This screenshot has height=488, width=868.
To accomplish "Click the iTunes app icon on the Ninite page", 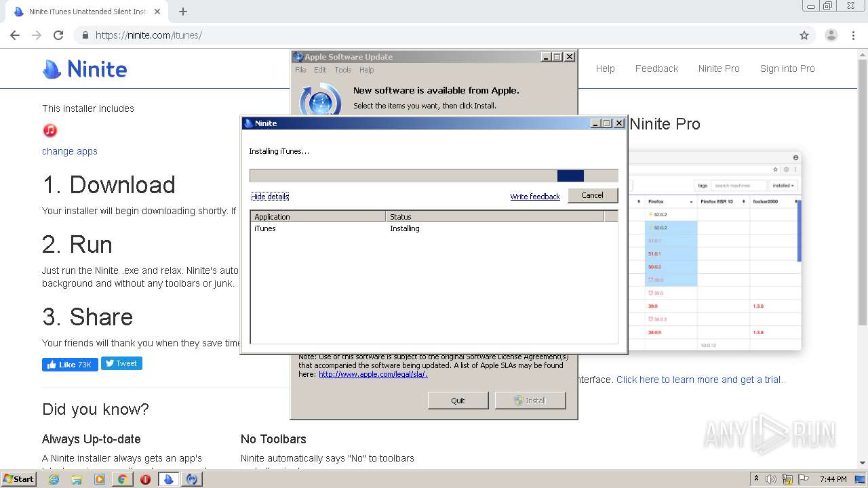I will tap(50, 130).
